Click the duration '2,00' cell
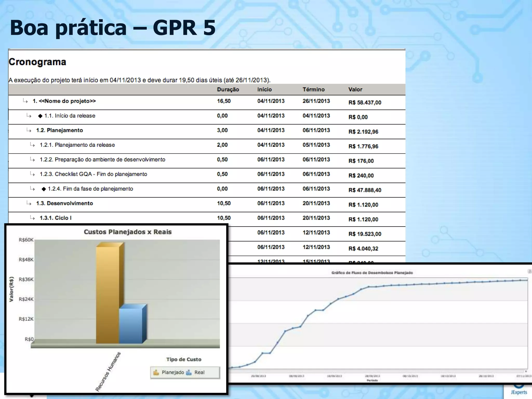The width and height of the screenshot is (532, 399). tap(222, 145)
